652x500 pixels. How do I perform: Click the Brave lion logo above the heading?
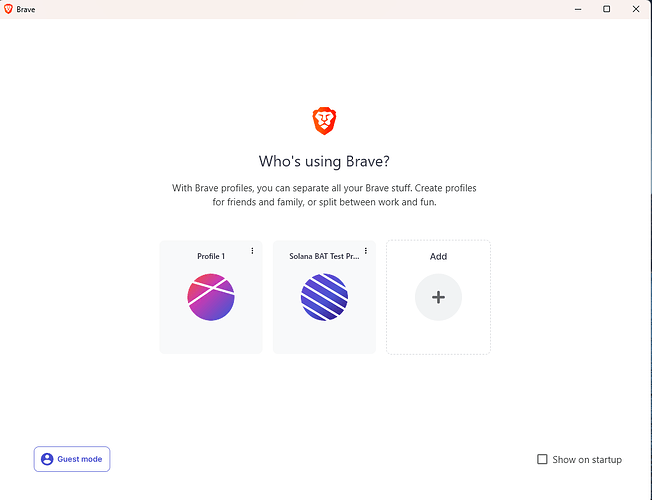pos(324,122)
